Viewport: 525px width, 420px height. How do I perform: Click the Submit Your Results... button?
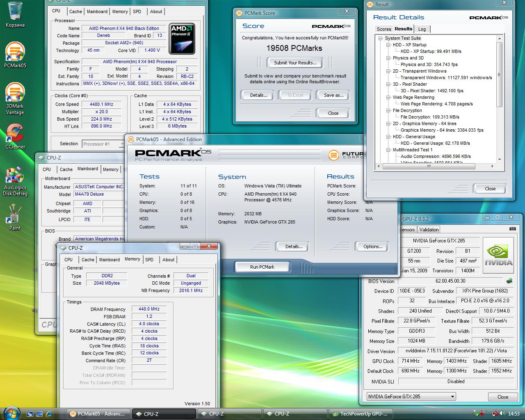(295, 63)
